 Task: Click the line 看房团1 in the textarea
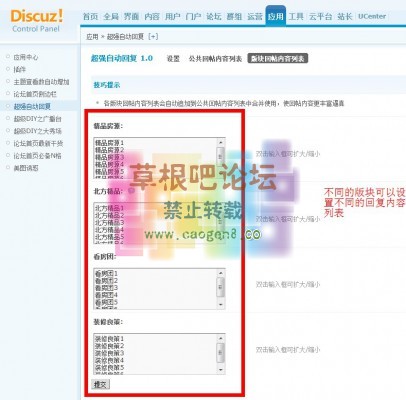106,273
